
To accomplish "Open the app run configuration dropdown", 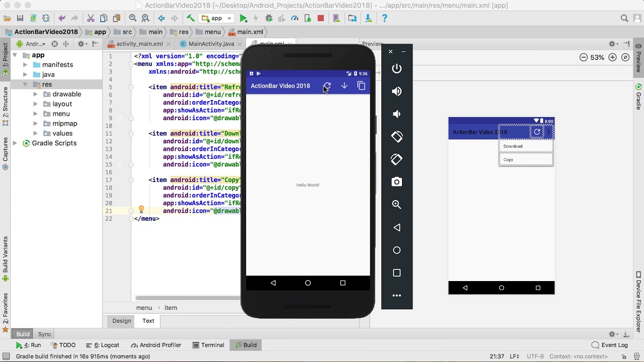I will [217, 19].
